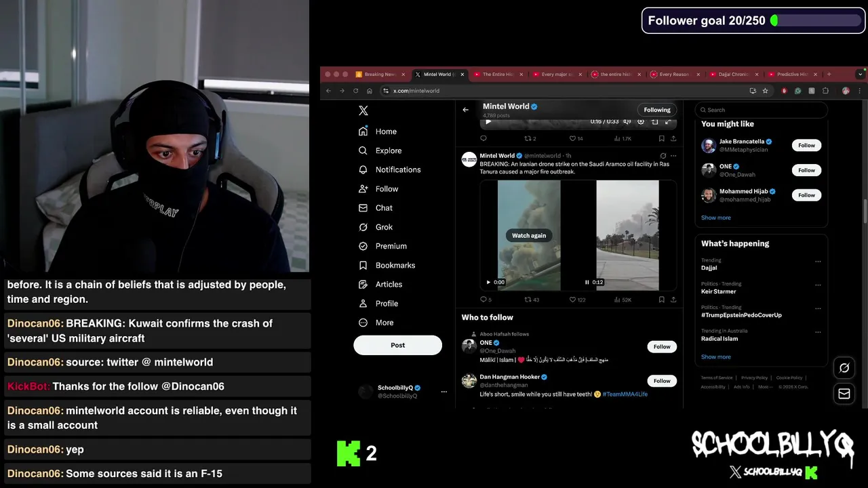This screenshot has height=488, width=868.
Task: Go back with profile header arrow
Action: click(x=465, y=110)
